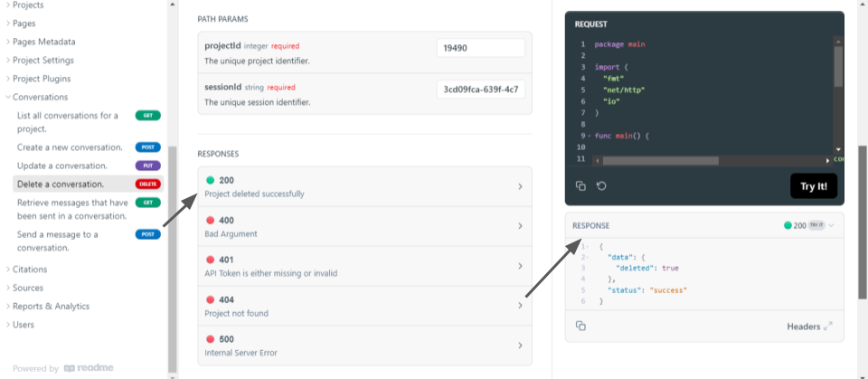
Task: Select the POST badge for Send a message
Action: coord(147,234)
